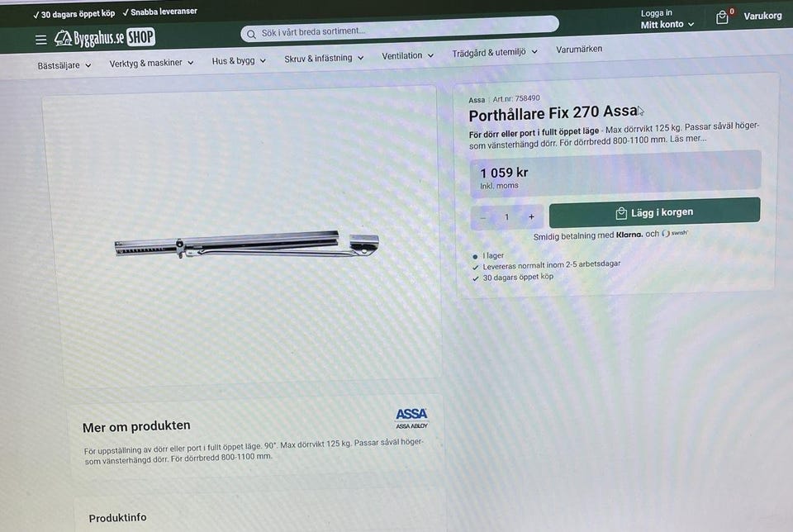The width and height of the screenshot is (793, 532).
Task: Click the quantity number field
Action: 506,217
